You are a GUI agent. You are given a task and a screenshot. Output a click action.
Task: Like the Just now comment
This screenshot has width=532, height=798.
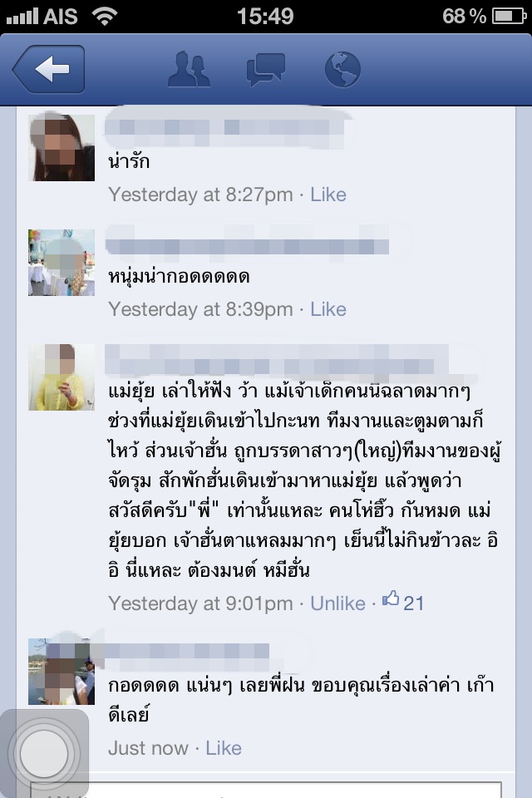[x=224, y=748]
